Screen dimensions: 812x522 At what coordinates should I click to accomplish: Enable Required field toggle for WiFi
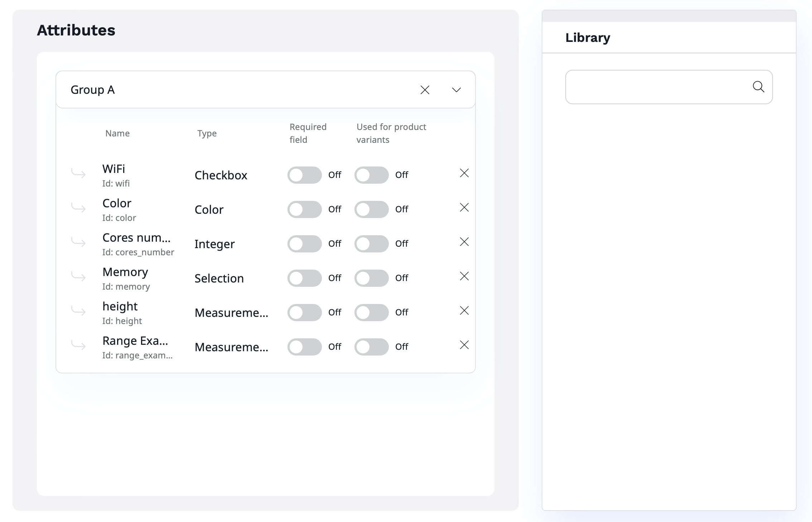click(x=304, y=175)
